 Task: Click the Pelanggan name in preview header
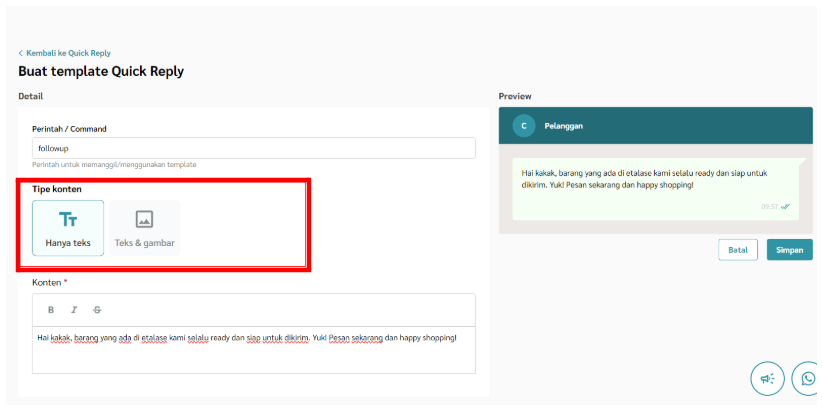[x=564, y=126]
